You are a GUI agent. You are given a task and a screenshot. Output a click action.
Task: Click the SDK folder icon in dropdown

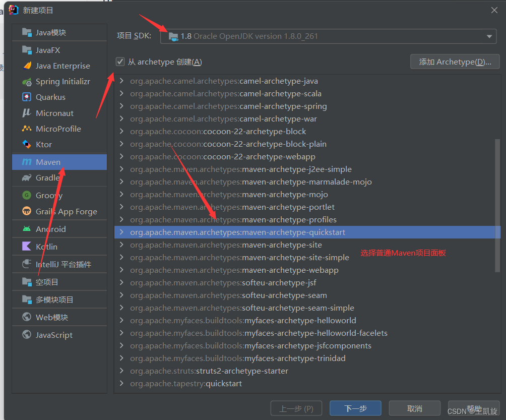click(x=173, y=36)
